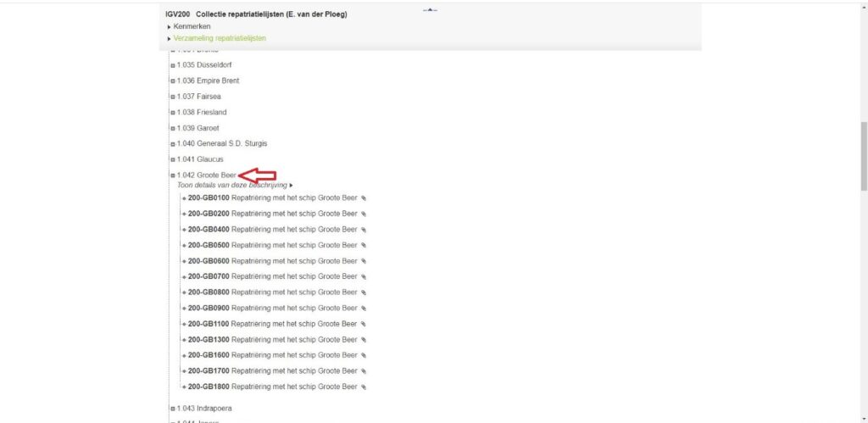Viewport: 868px width, 423px height.
Task: Open attachment icon for 200-GB1700
Action: (x=364, y=371)
